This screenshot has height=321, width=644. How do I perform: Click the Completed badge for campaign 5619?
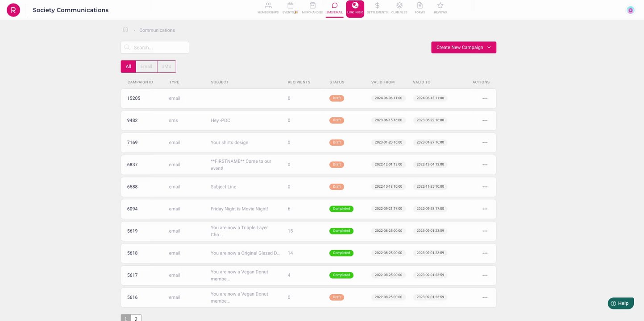click(x=341, y=231)
